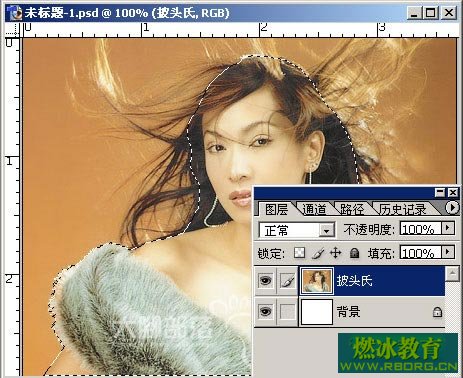This screenshot has width=463, height=378.
Task: Open the 填充 slider arrow
Action: 448,252
